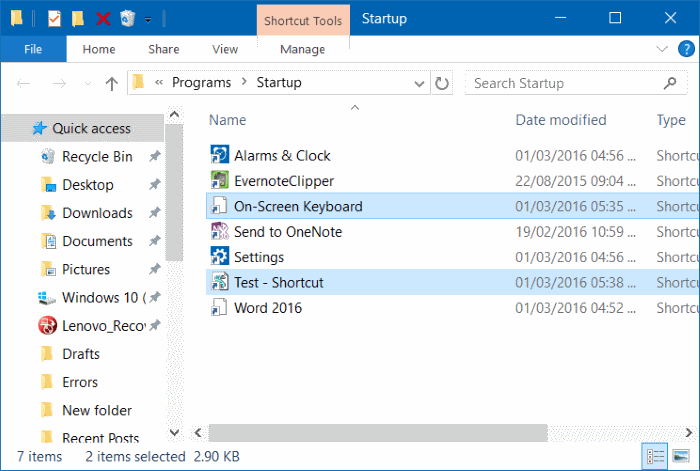Viewport: 700px width, 471px height.
Task: Select the Word 2016 shortcut icon
Action: [x=220, y=307]
